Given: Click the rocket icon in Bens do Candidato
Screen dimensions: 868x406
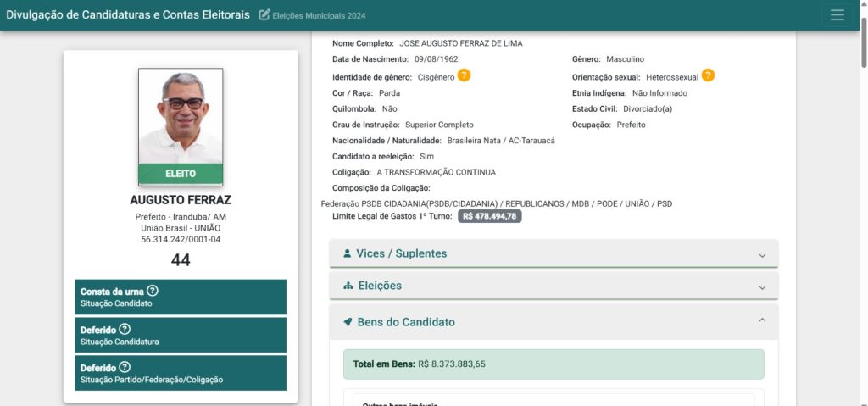Looking at the screenshot, I should tap(348, 322).
